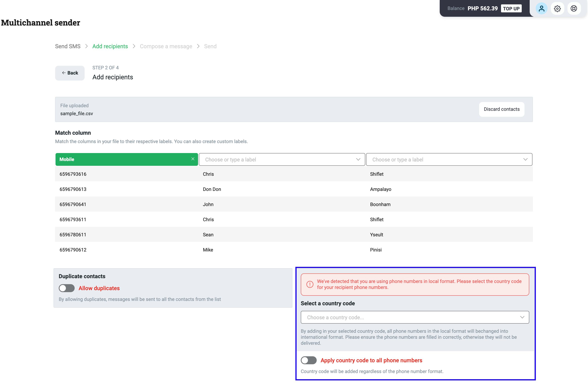This screenshot has height=383, width=588.
Task: Go to Send SMS breadcrumb step
Action: tap(68, 46)
